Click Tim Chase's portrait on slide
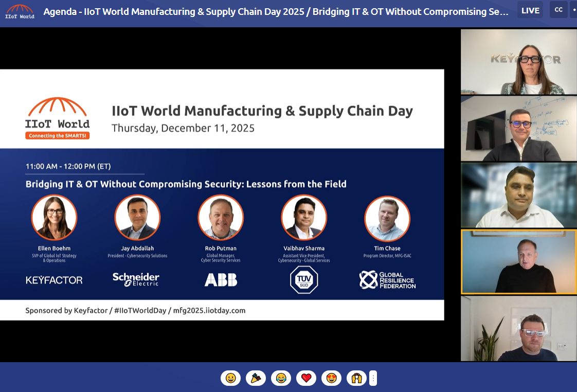Viewport: 577px width, 392px height. point(387,218)
